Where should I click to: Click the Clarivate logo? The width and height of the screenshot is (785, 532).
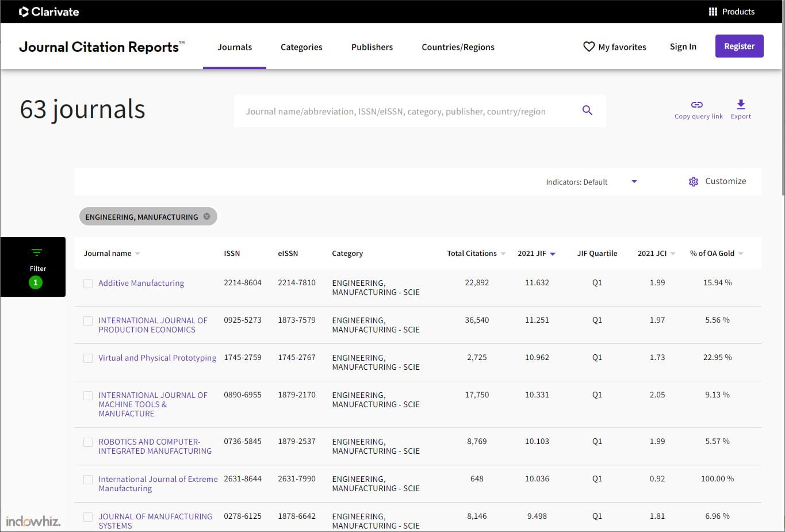pyautogui.click(x=49, y=12)
